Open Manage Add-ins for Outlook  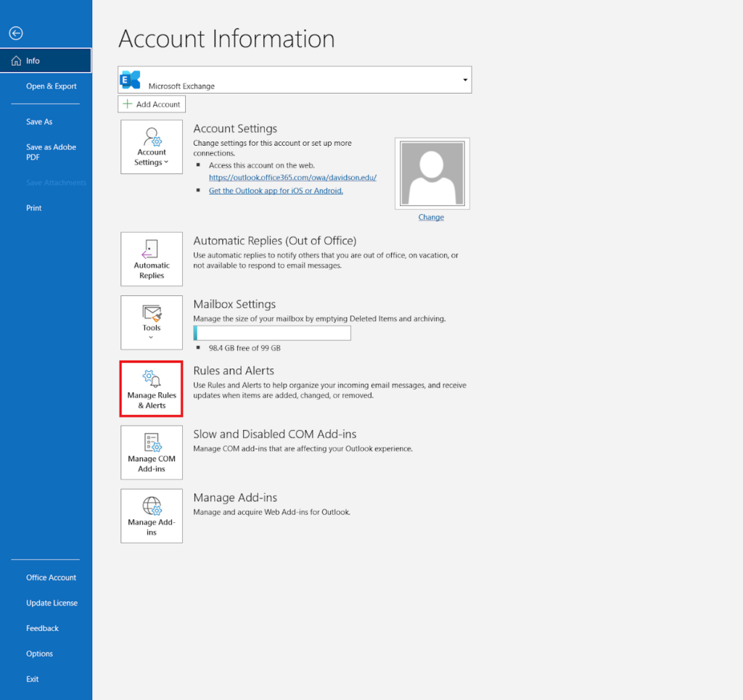pos(151,516)
